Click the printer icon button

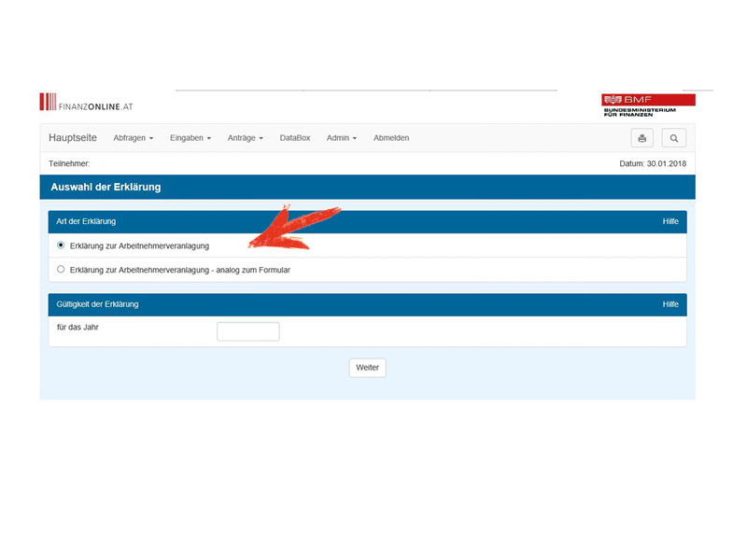641,138
